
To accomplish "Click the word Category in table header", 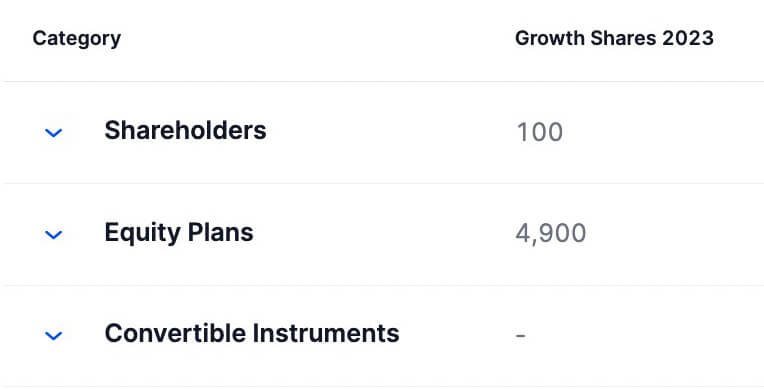I will pyautogui.click(x=76, y=39).
